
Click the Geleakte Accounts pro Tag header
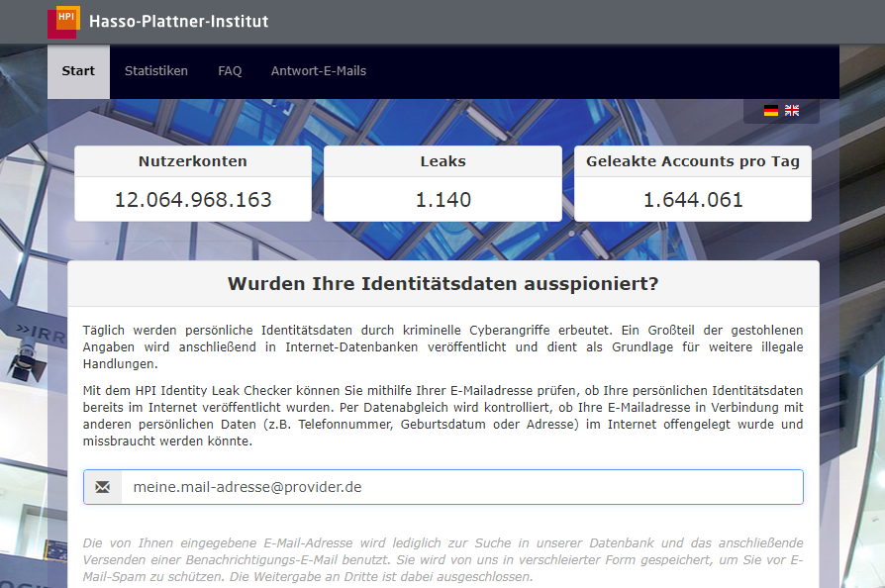coord(692,161)
